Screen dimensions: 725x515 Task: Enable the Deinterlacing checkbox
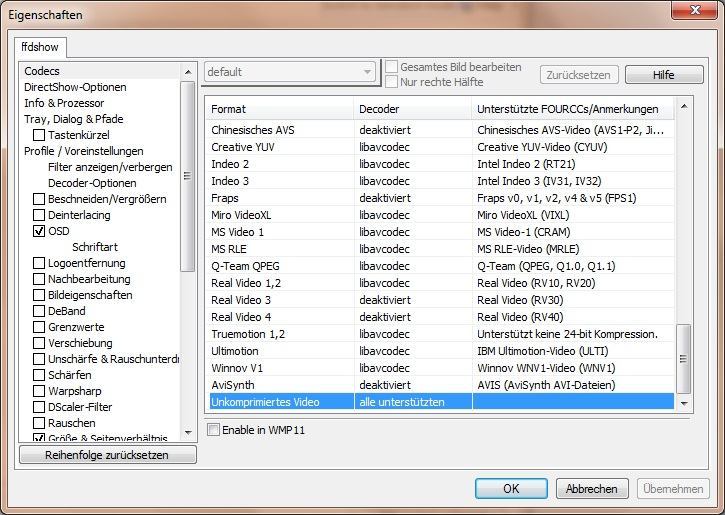coord(39,215)
